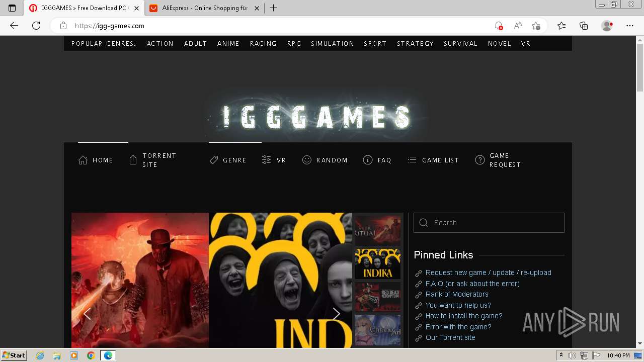Open Our Torrent site link
This screenshot has height=362, width=644.
(450, 337)
